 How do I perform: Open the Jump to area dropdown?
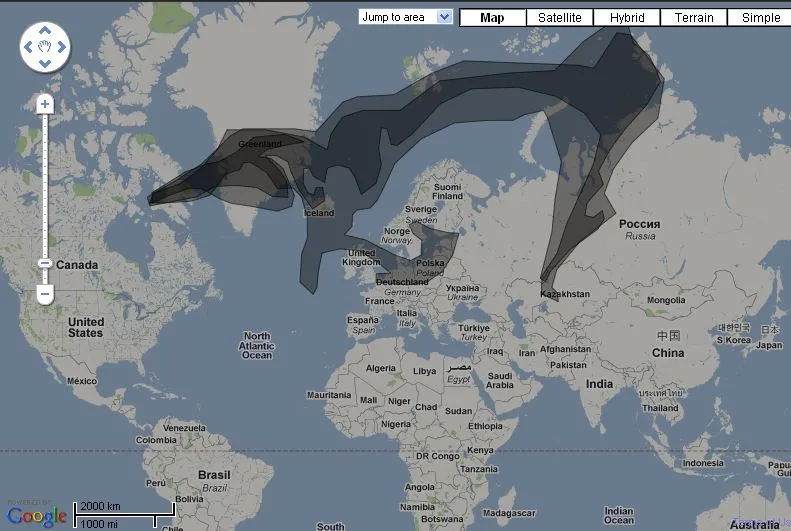(x=406, y=17)
